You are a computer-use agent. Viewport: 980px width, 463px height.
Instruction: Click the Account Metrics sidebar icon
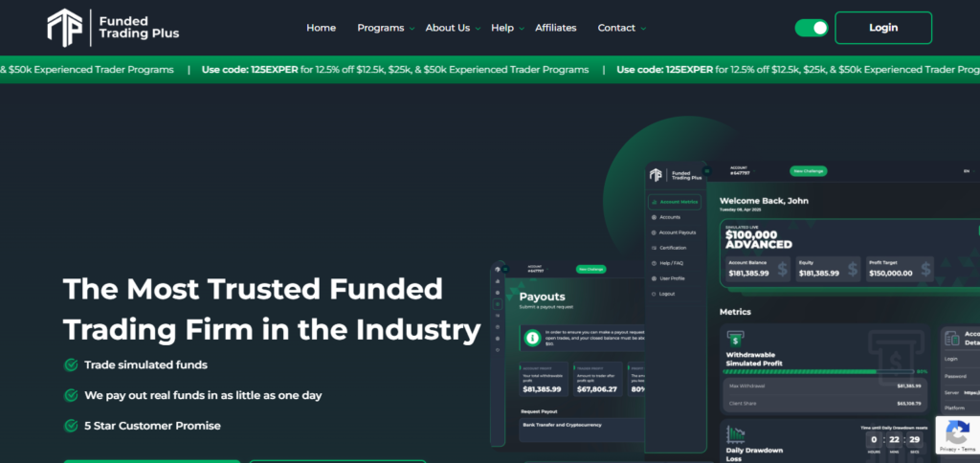654,203
